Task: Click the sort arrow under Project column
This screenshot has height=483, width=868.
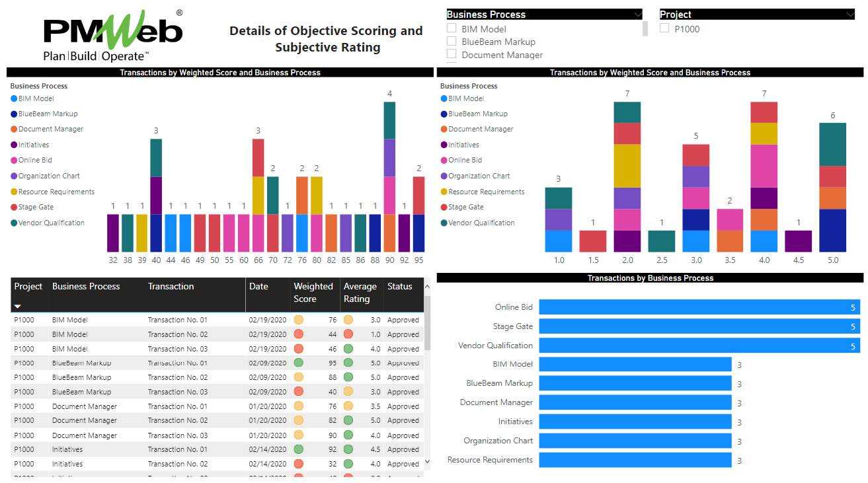Action: pyautogui.click(x=18, y=307)
